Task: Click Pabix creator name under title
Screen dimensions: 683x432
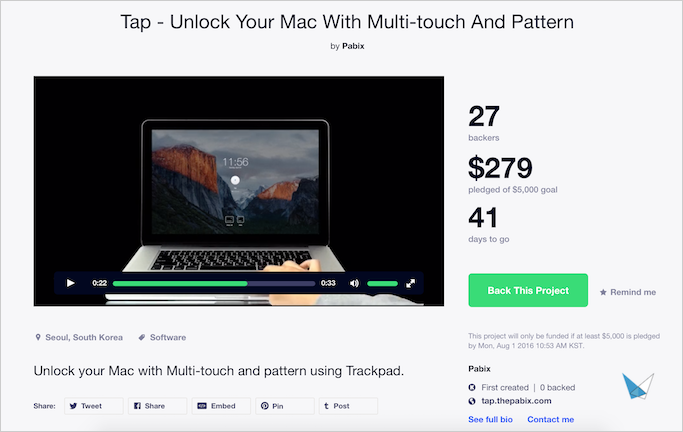Action: pos(353,46)
